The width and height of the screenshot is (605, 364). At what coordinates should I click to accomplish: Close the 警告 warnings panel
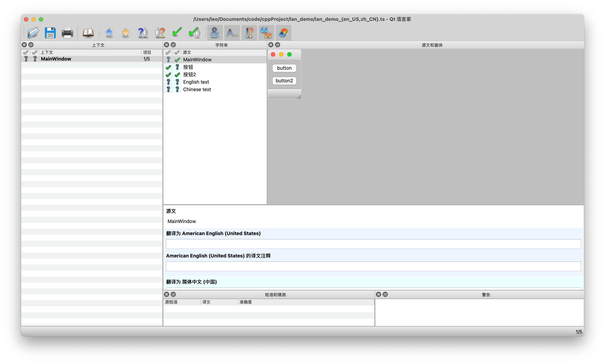coord(378,294)
